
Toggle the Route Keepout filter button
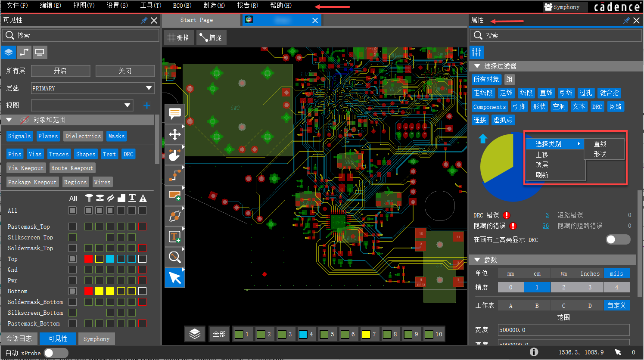(x=72, y=168)
